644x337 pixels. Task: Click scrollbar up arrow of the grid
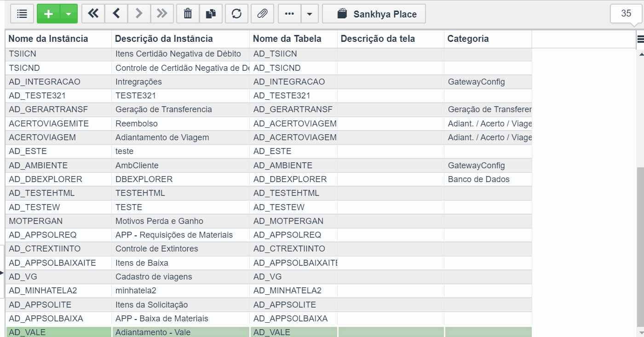click(641, 55)
